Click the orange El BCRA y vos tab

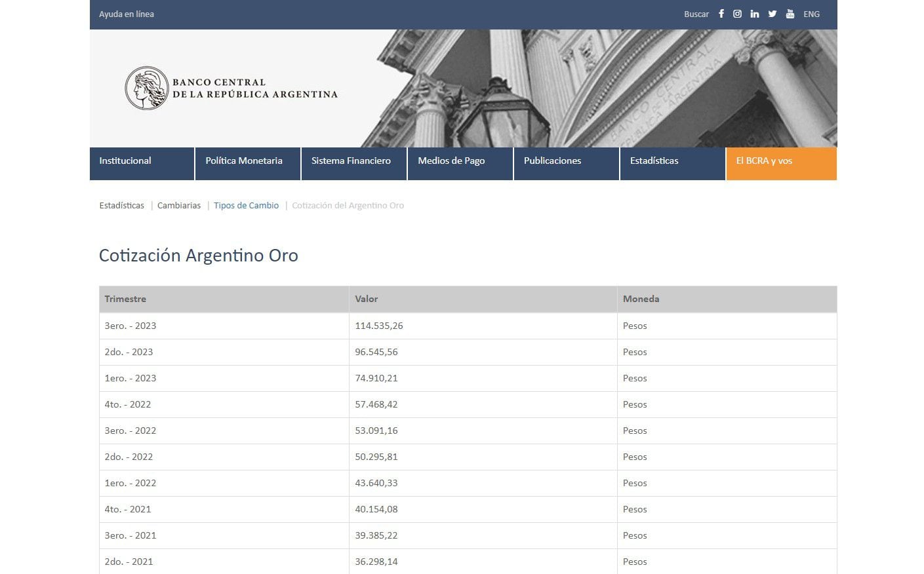(764, 161)
